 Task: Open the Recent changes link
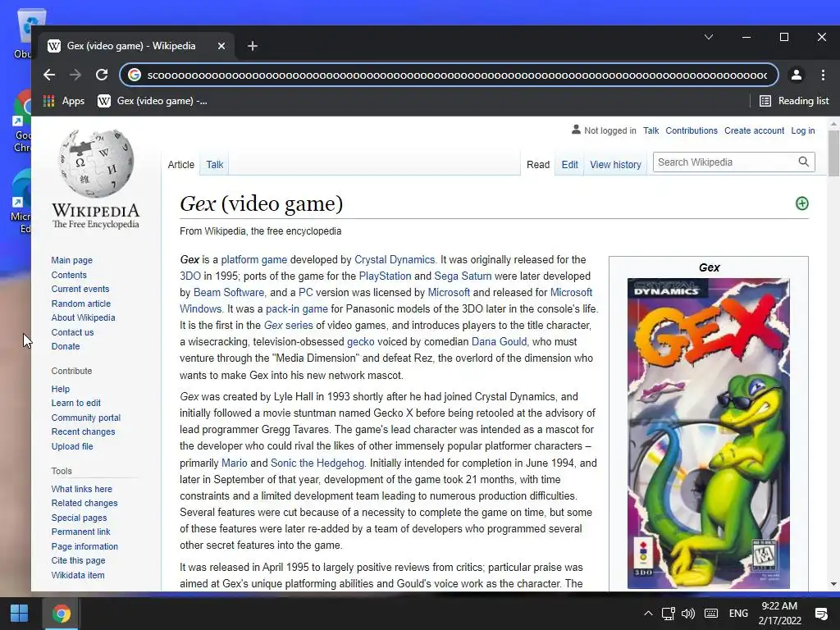83,431
